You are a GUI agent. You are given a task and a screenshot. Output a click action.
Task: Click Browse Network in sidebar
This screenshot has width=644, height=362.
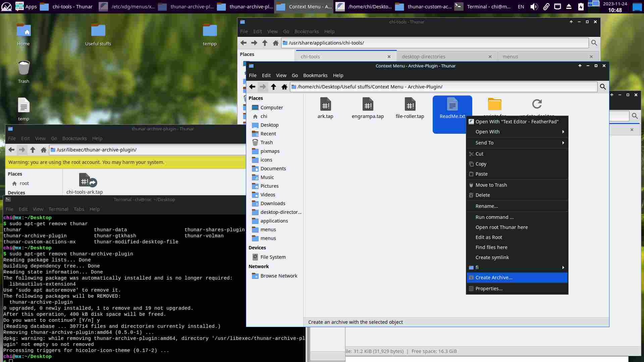click(x=279, y=276)
